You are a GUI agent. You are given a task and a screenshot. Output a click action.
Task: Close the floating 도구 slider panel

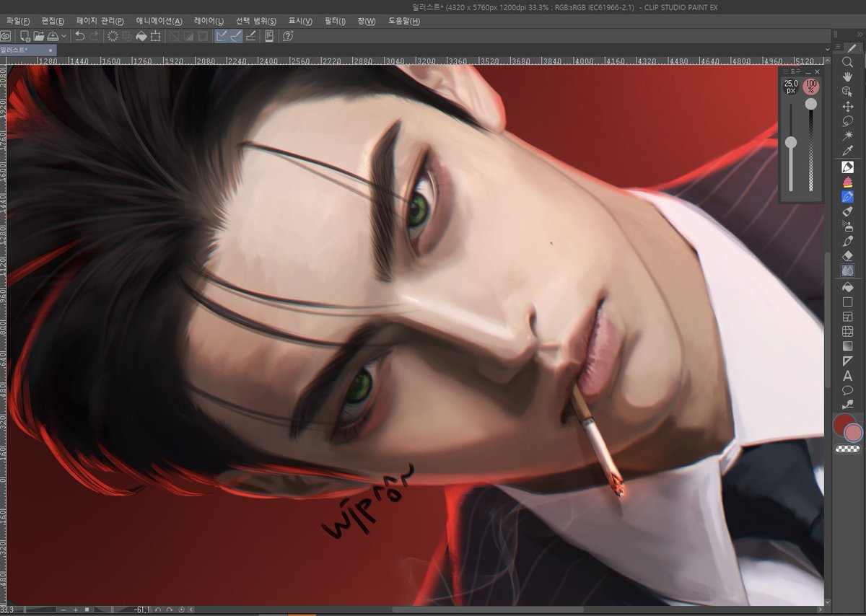tap(818, 72)
